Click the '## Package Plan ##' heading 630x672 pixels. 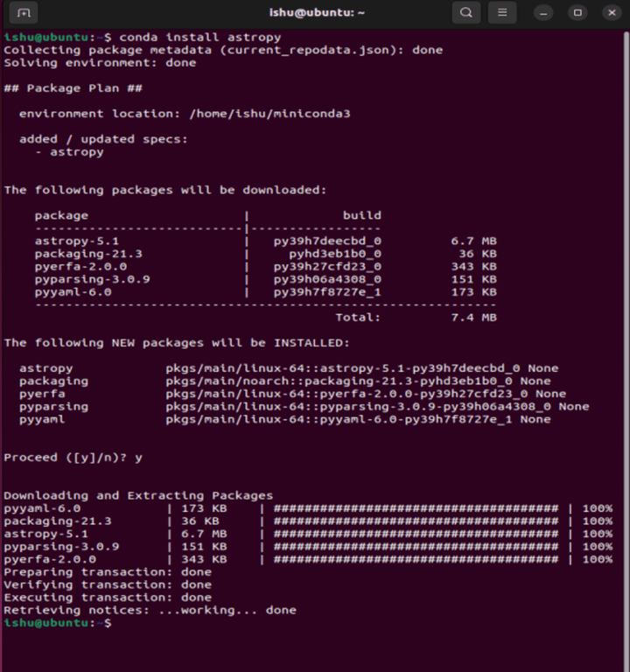pyautogui.click(x=73, y=88)
